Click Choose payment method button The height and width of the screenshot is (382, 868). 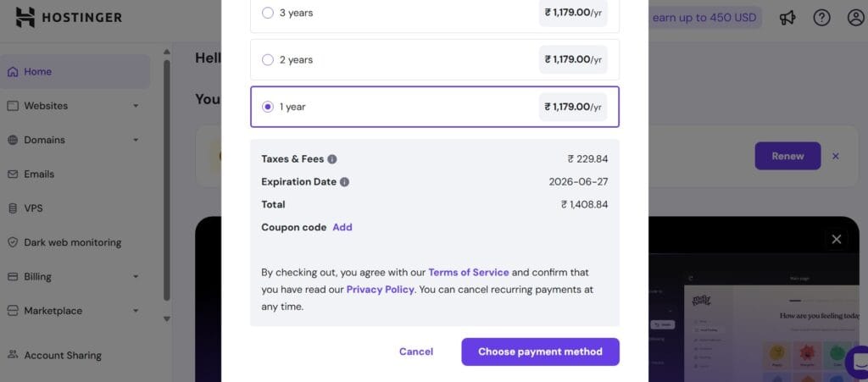(540, 352)
